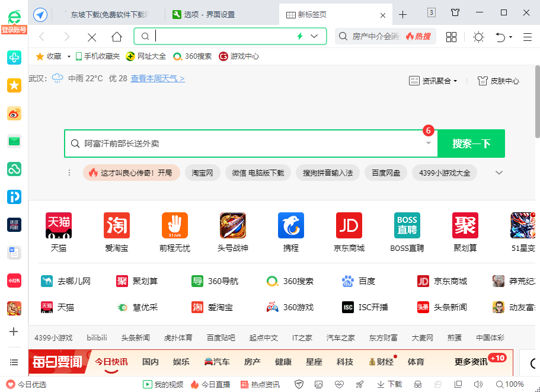Viewport: 540px width, 392px height.
Task: Open the 头号战神 game tile
Action: tap(233, 232)
